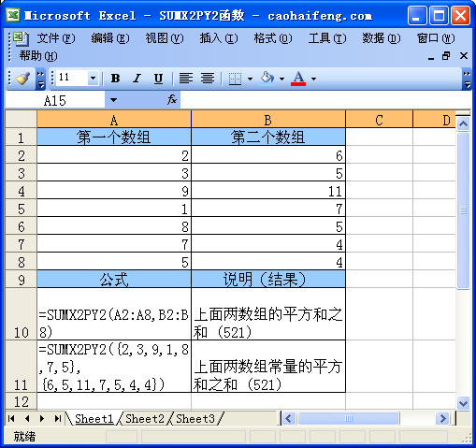Open the 格式(O) menu

[273, 38]
